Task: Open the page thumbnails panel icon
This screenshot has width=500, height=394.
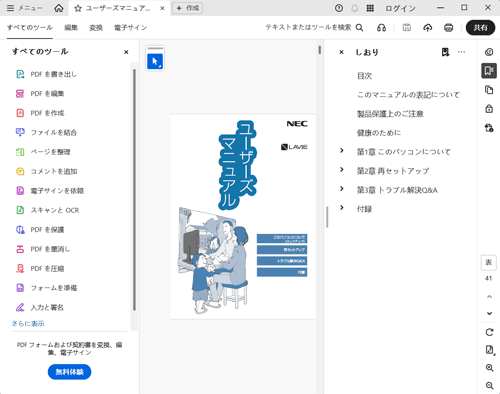Action: point(489,90)
